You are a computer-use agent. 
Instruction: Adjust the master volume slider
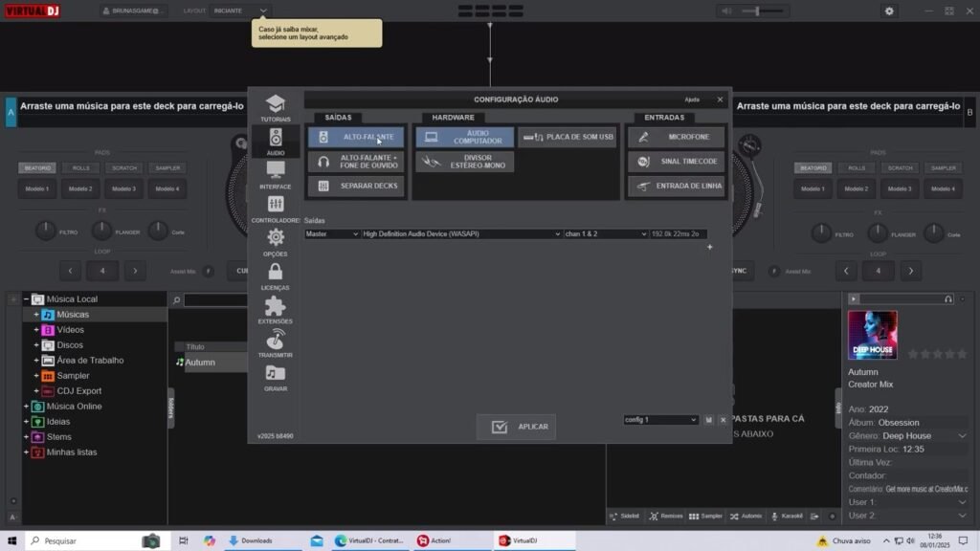(x=763, y=11)
